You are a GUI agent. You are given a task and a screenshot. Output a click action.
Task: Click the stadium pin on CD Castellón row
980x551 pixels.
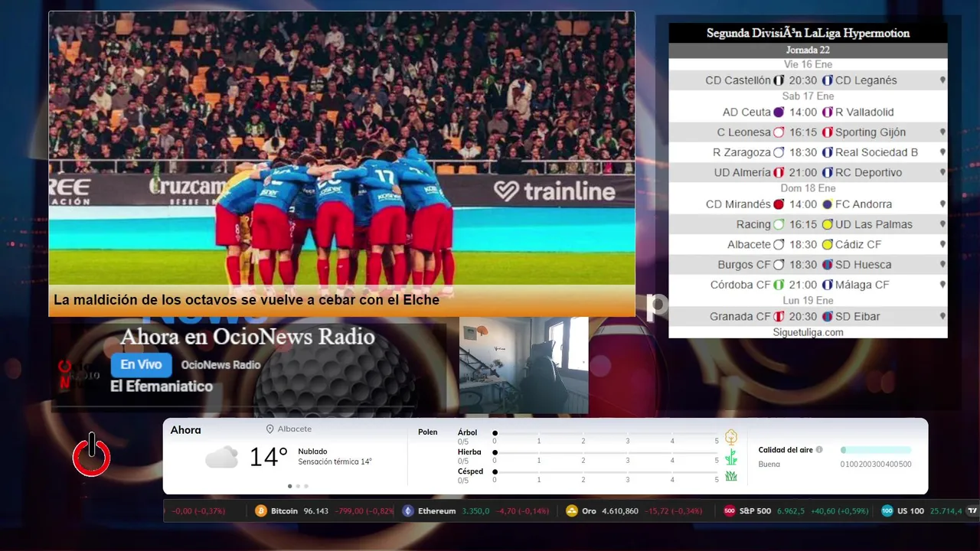[x=942, y=80]
